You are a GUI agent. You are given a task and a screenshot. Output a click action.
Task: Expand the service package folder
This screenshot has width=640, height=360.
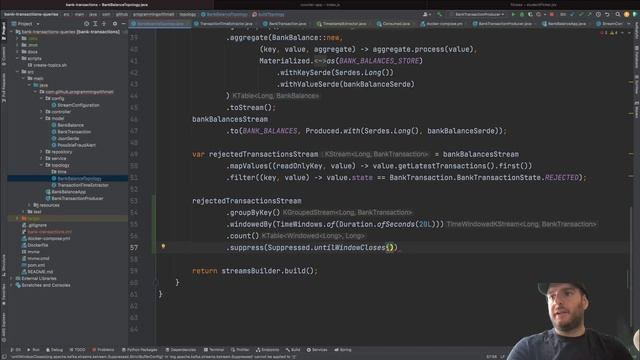pyautogui.click(x=41, y=158)
